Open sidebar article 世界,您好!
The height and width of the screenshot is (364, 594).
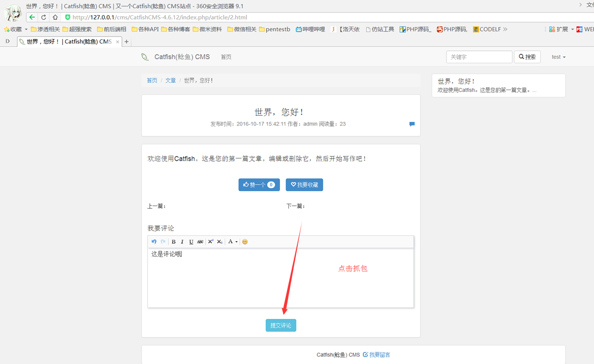click(x=456, y=81)
